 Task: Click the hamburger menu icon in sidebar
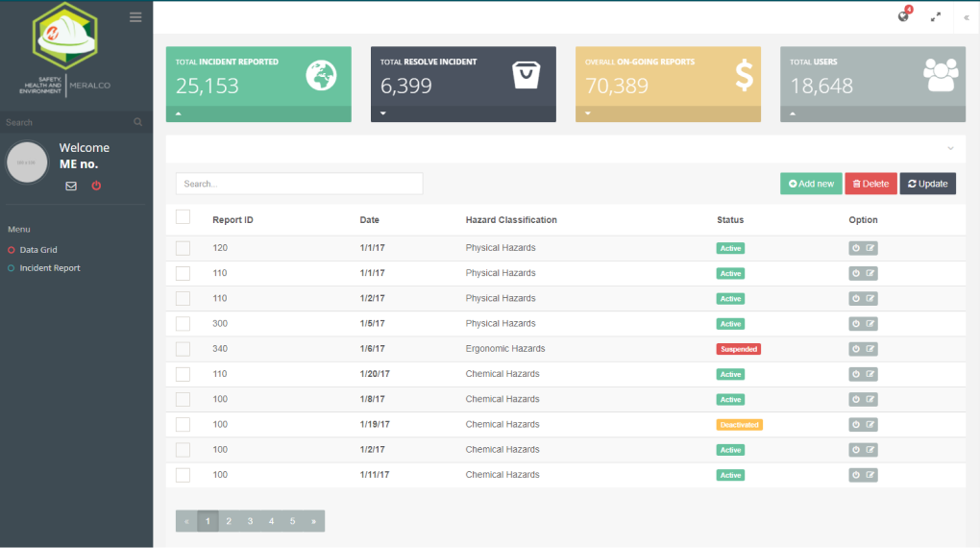pos(135,17)
